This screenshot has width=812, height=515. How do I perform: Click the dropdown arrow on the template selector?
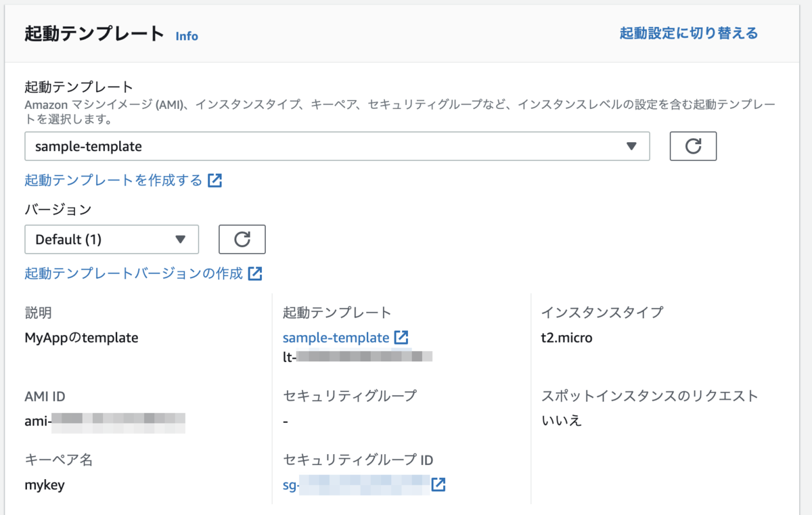[631, 146]
